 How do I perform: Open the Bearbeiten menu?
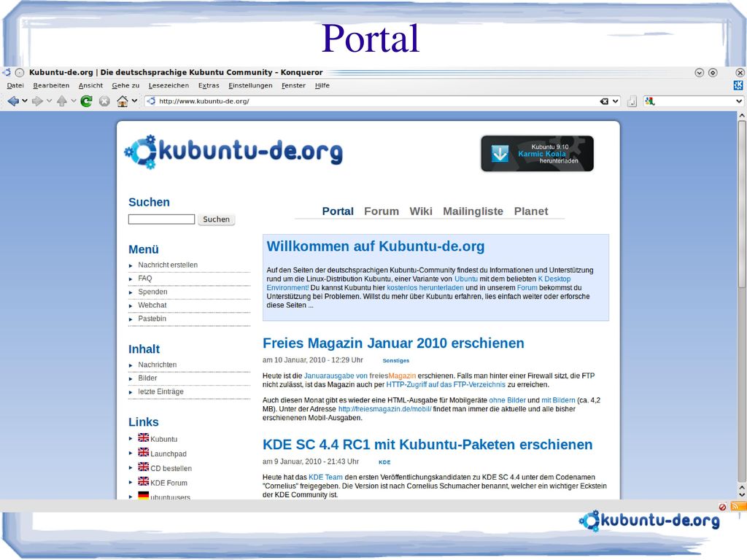coord(51,86)
